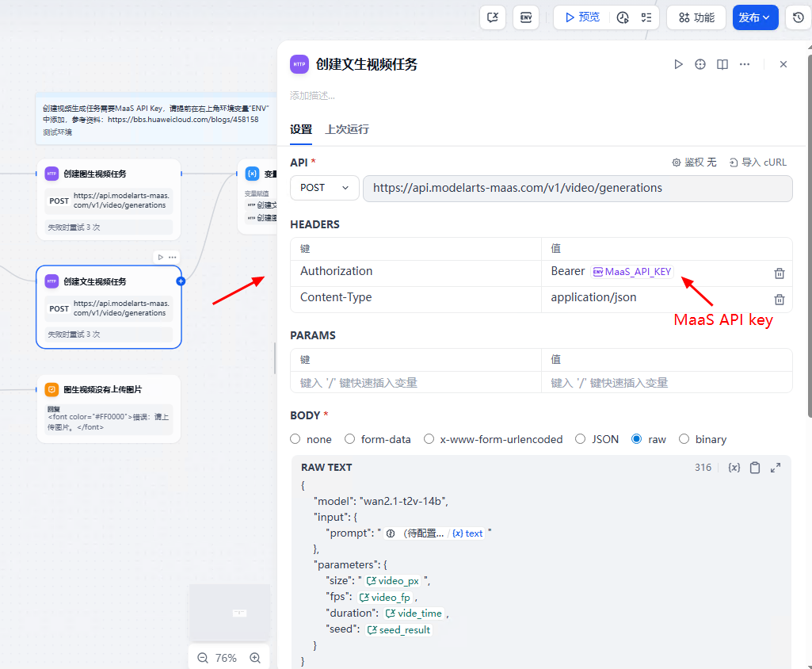Copy the raw text with clipboard icon

(755, 468)
